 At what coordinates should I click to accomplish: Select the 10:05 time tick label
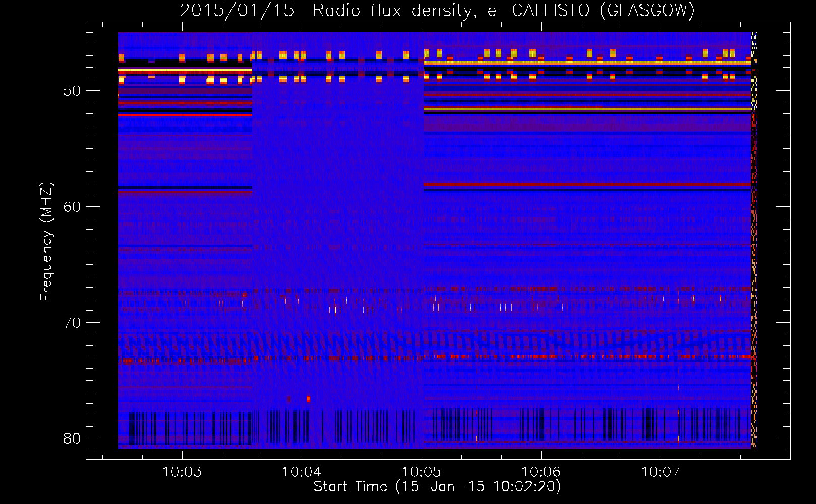[421, 472]
